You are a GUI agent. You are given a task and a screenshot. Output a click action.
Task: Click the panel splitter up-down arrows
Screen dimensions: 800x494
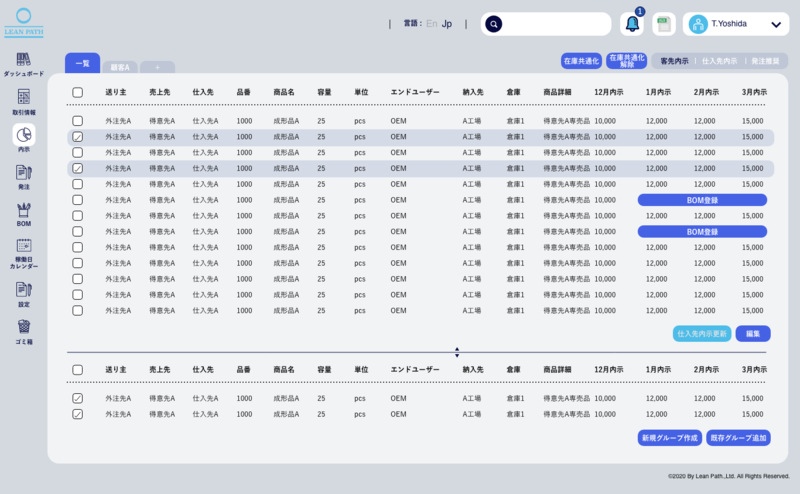pos(457,352)
